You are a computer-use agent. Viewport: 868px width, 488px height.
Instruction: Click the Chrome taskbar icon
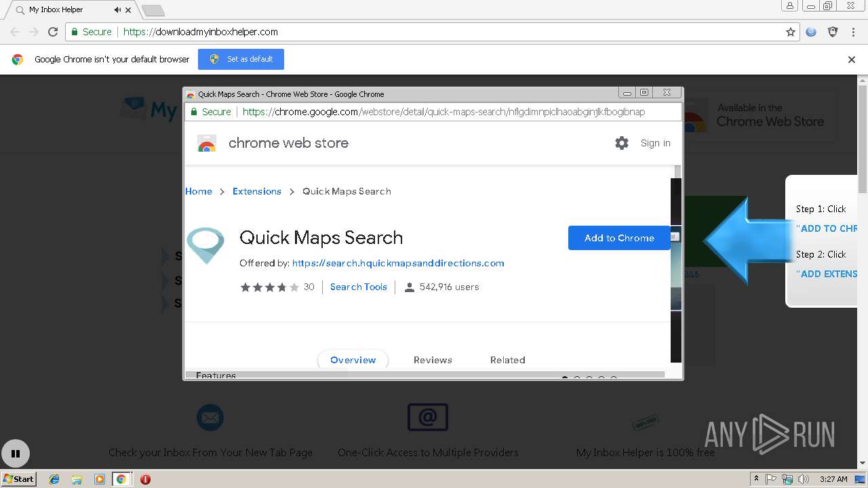click(x=121, y=479)
